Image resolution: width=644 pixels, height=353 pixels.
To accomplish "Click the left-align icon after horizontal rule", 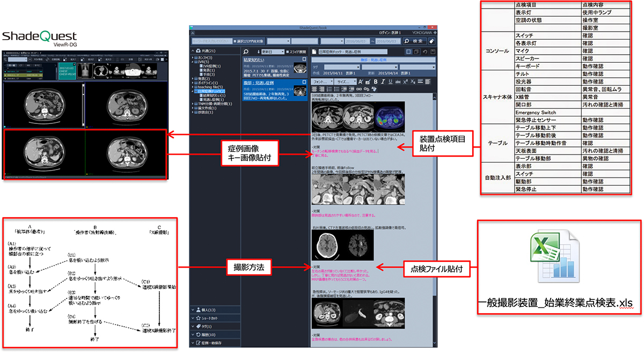I will pyautogui.click(x=428, y=82).
